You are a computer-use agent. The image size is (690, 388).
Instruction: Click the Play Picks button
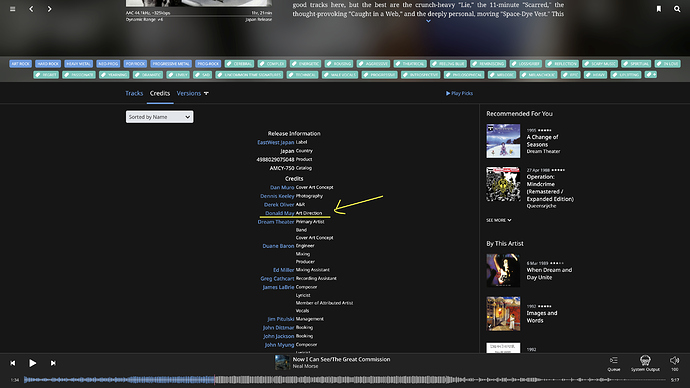(x=459, y=93)
